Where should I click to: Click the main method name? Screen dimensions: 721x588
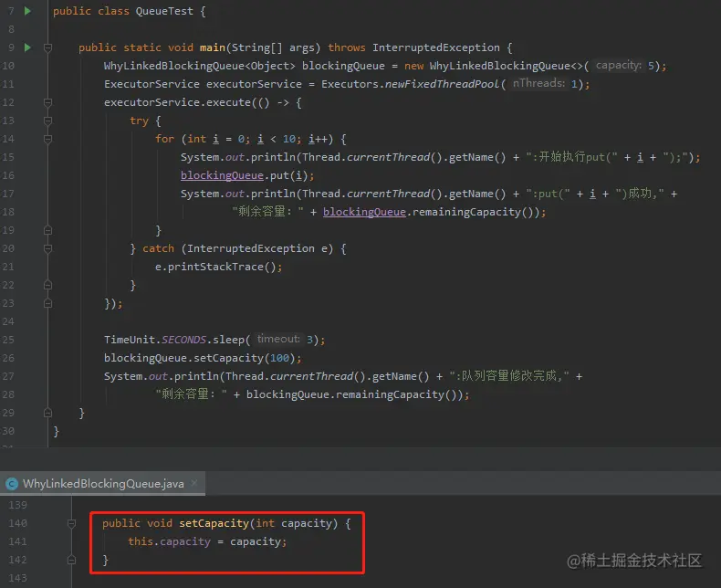(x=213, y=47)
